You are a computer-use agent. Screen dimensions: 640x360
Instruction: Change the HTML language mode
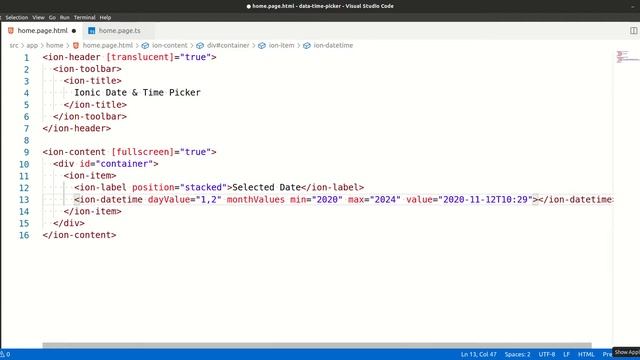point(586,354)
